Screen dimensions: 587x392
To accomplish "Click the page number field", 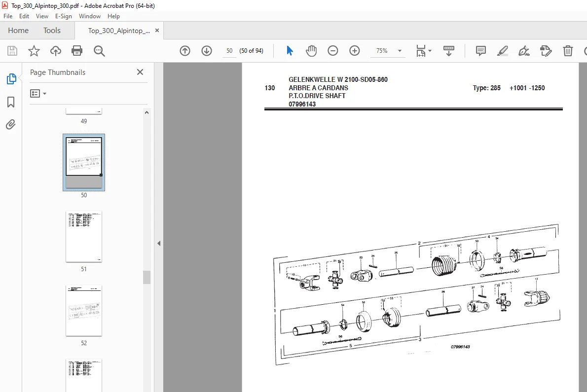I will (x=229, y=50).
